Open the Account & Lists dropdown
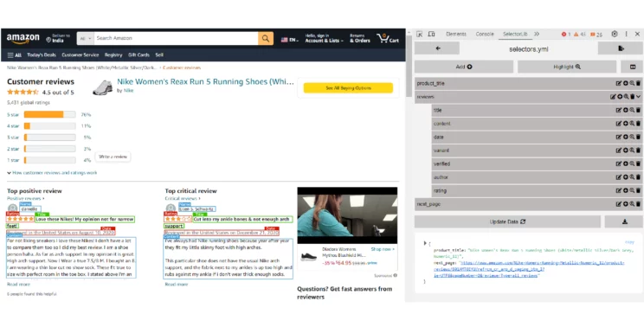This screenshot has width=644, height=327. click(x=324, y=39)
